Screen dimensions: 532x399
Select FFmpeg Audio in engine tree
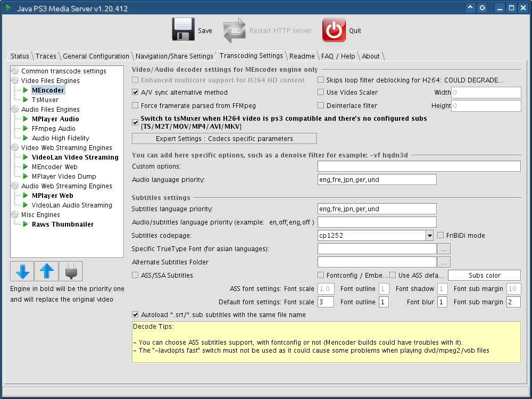tap(54, 129)
